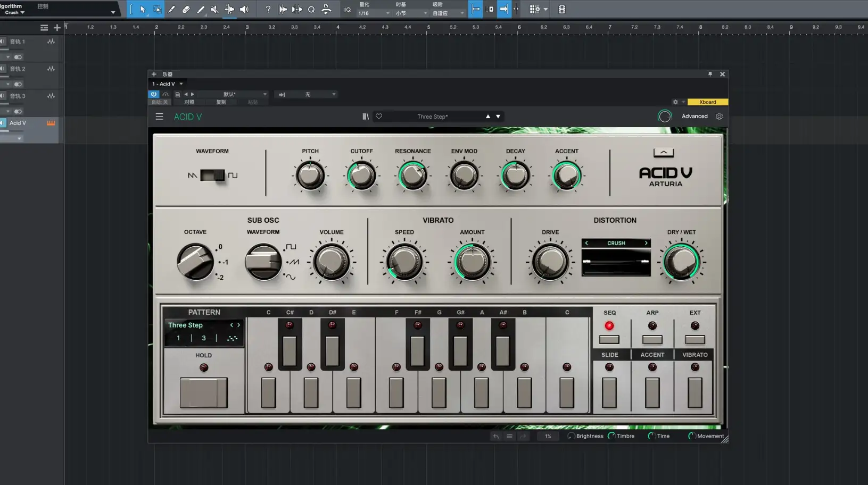Enable the SEQ mode button

[x=609, y=339]
